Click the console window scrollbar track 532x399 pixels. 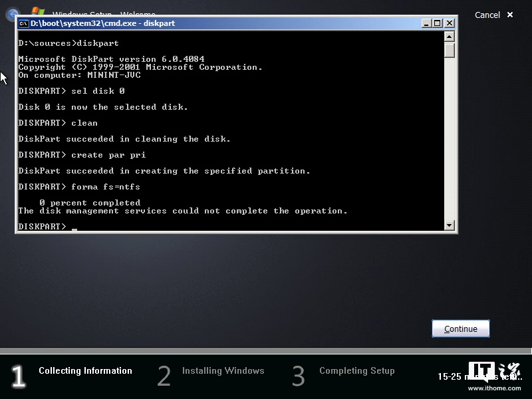pos(448,133)
